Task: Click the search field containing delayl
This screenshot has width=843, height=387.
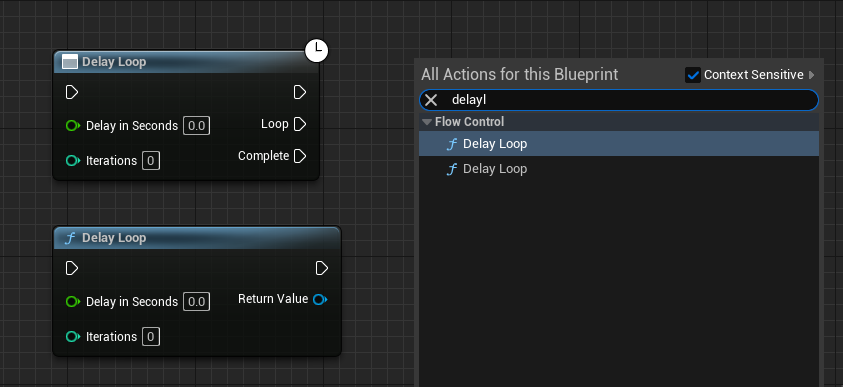Action: tap(619, 100)
